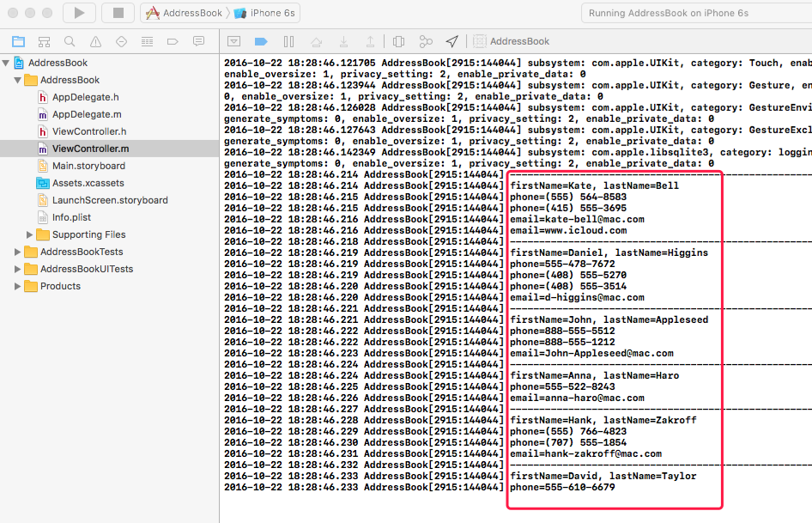The image size is (812, 523).
Task: Open the Breakpoint navigator icon
Action: 173,41
